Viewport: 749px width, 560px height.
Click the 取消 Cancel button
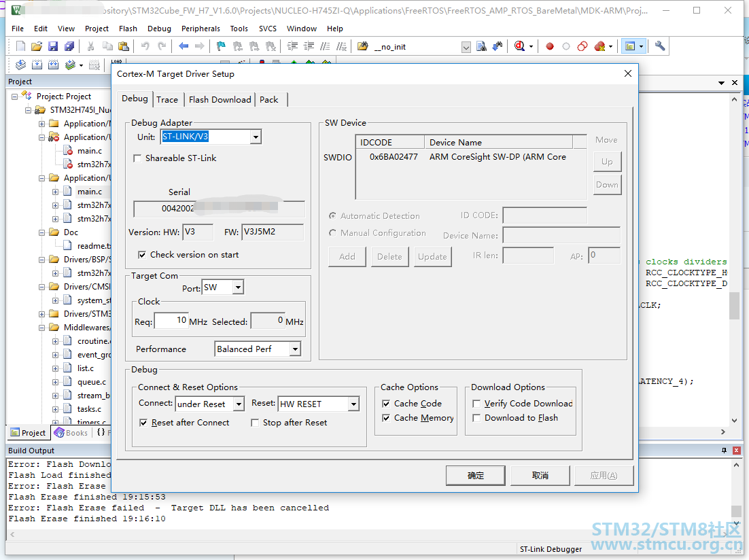(x=540, y=476)
